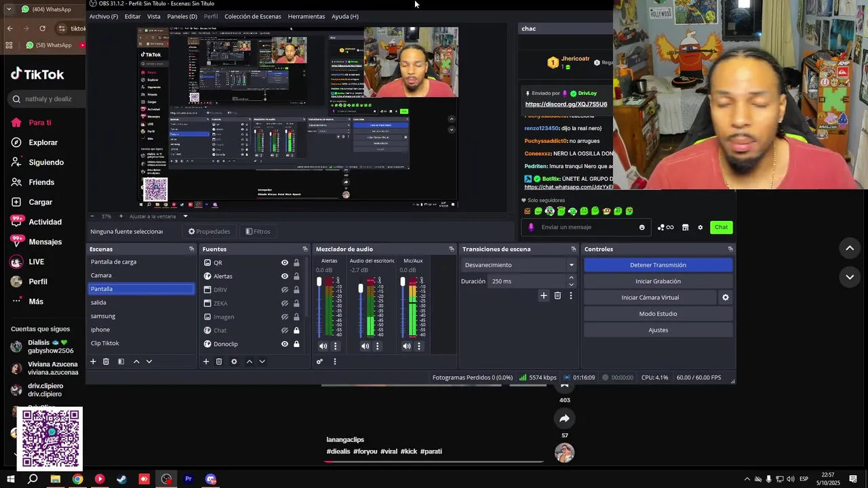Open Alertas channel three-dot options

tap(335, 346)
